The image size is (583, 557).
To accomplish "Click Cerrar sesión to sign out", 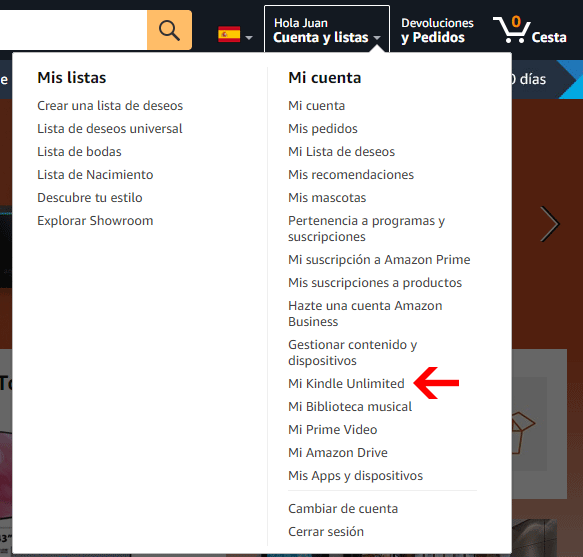I will coord(326,532).
